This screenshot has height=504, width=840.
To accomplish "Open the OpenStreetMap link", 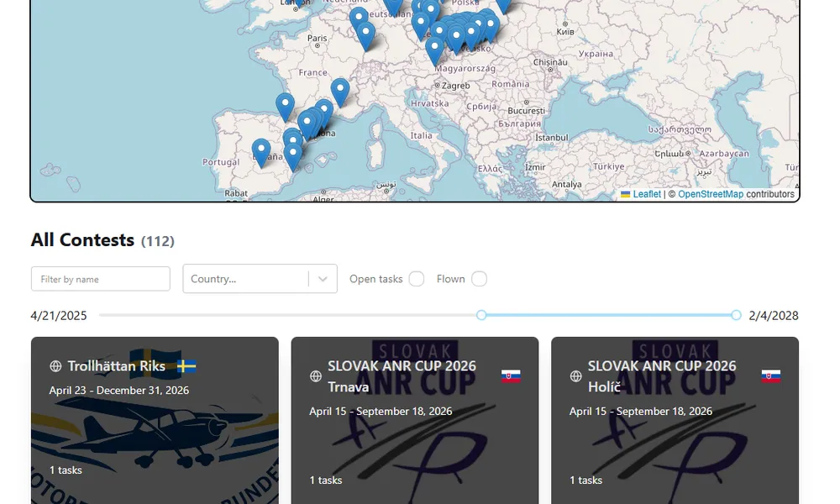I will tap(708, 193).
